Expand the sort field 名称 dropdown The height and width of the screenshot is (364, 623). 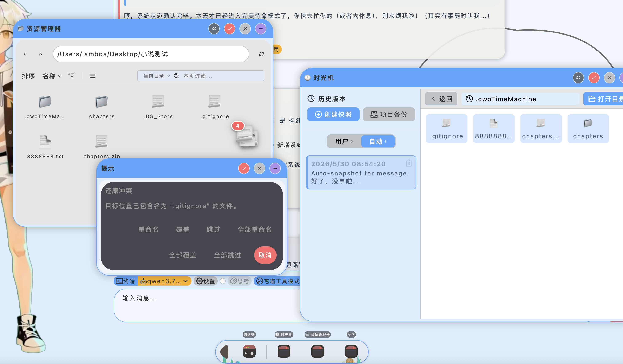point(52,76)
